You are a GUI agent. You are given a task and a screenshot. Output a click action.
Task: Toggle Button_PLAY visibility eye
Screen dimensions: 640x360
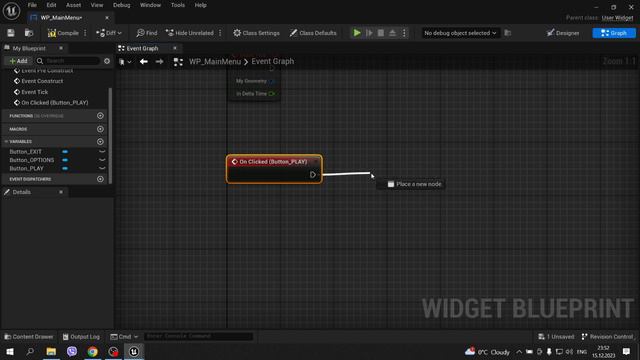pyautogui.click(x=102, y=169)
